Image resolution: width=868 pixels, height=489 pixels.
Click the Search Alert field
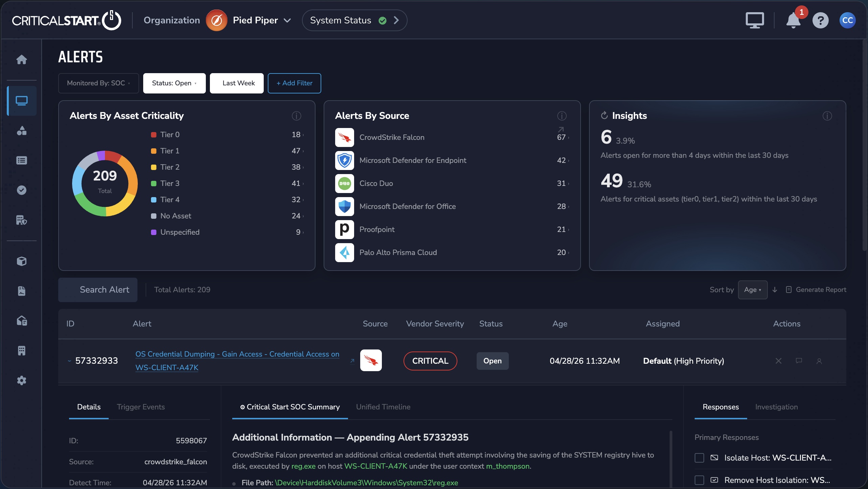point(98,290)
